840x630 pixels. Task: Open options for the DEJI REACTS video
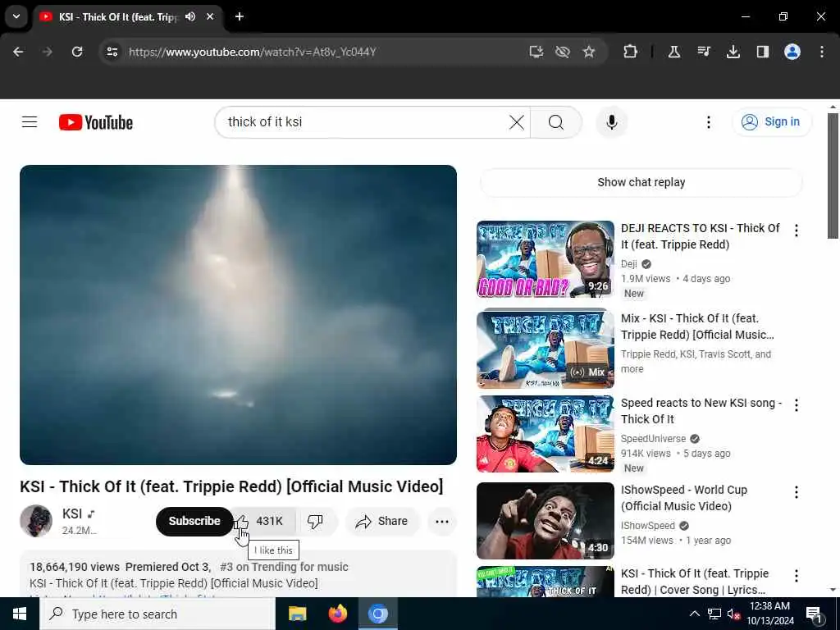(796, 231)
